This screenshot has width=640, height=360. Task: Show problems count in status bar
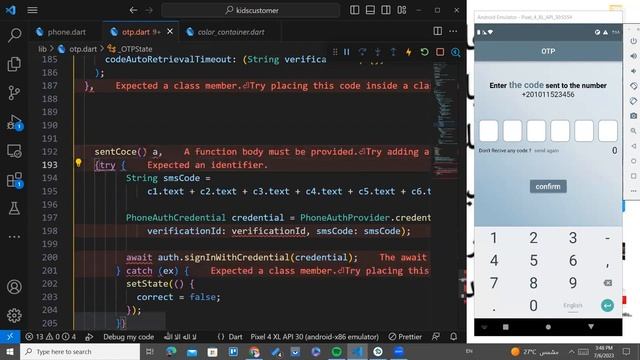[x=50, y=337]
